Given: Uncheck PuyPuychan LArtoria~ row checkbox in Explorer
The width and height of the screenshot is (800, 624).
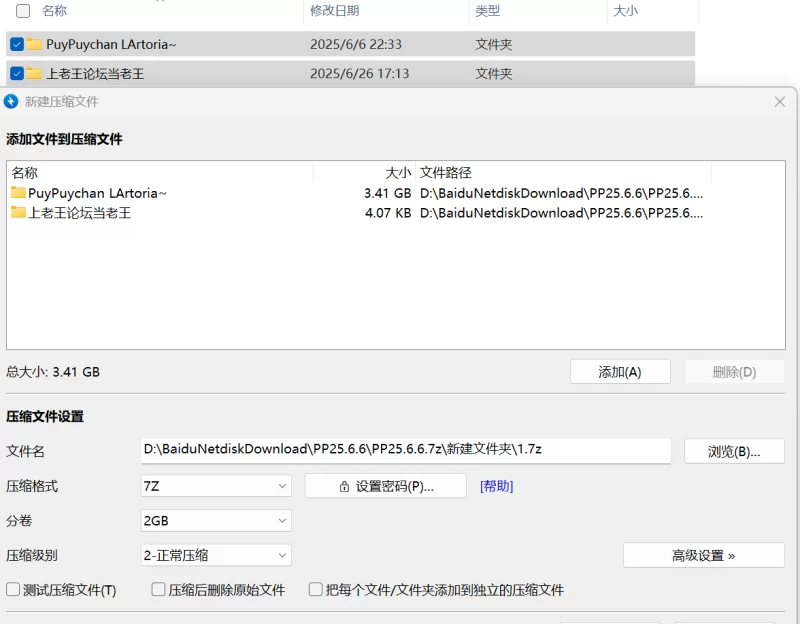Looking at the screenshot, I should (x=17, y=44).
